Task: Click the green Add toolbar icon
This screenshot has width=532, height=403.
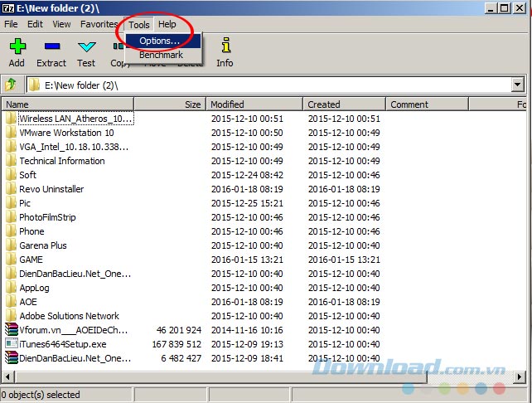Action: click(x=17, y=47)
